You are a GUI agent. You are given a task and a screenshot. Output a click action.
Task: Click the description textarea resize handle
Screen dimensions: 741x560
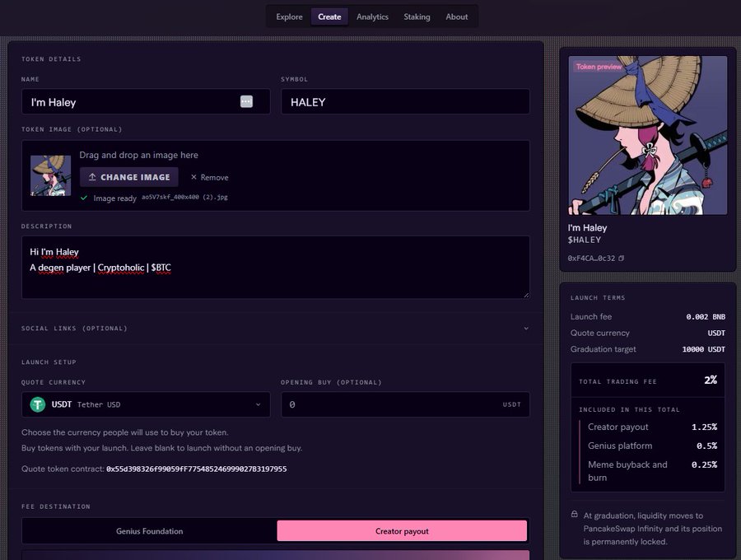pyautogui.click(x=526, y=295)
